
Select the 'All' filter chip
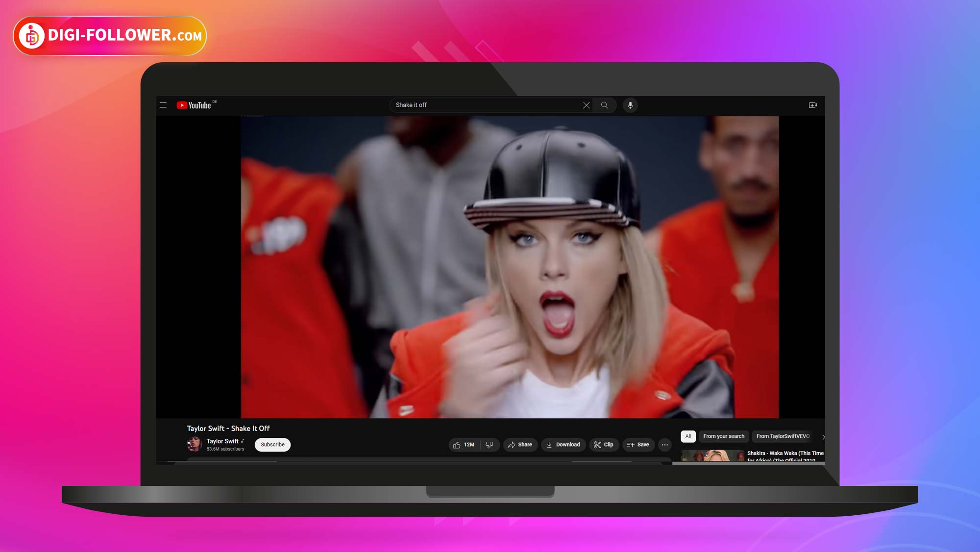pos(688,436)
